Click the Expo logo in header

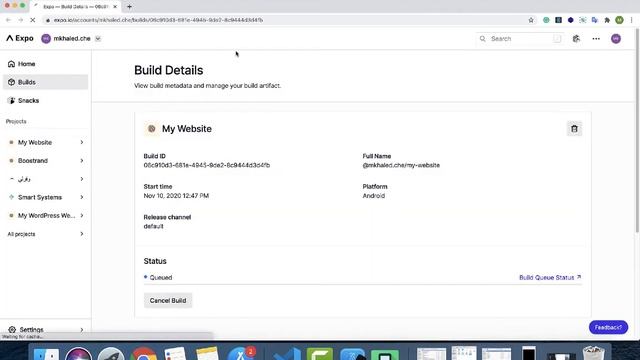coord(20,38)
